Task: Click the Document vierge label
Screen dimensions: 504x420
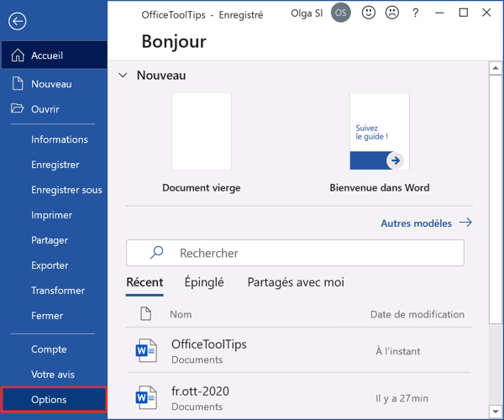Action: pyautogui.click(x=202, y=187)
